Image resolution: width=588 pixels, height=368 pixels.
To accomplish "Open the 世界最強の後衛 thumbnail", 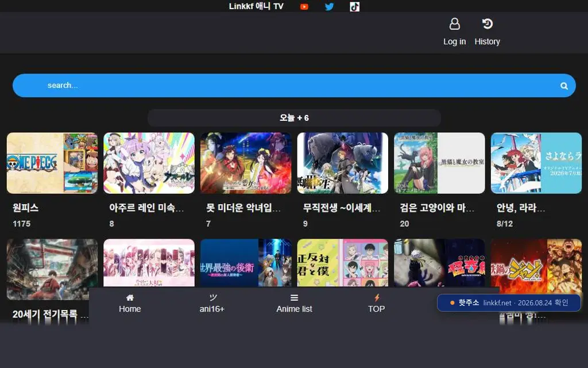I will (246, 263).
